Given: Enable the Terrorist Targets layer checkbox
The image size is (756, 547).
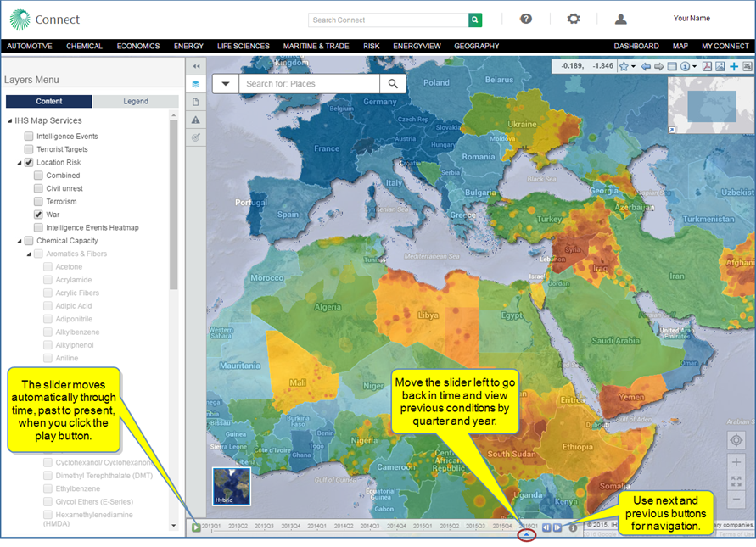Looking at the screenshot, I should click(29, 149).
